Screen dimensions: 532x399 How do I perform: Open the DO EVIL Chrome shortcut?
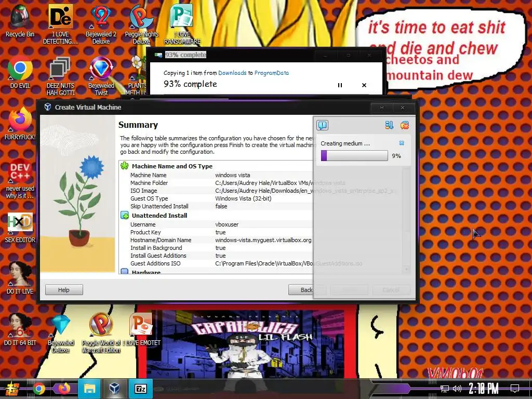click(20, 73)
